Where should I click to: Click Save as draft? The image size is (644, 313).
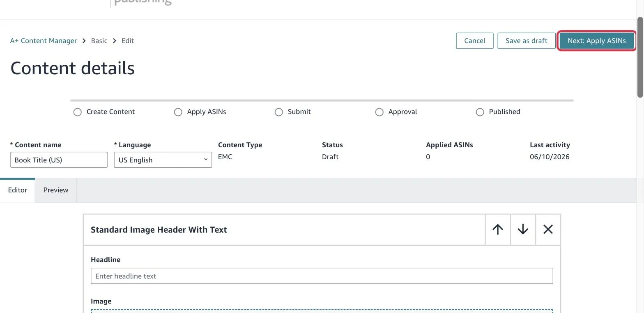coord(527,41)
